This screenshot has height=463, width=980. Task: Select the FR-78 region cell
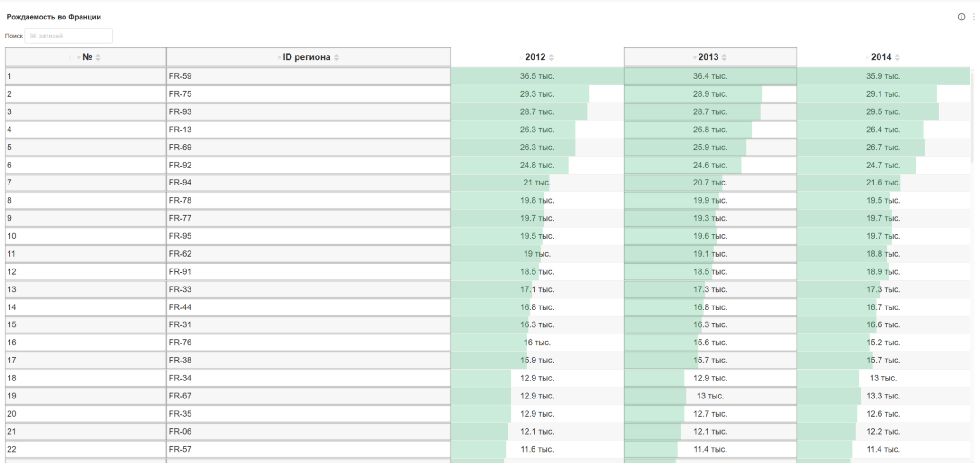click(309, 200)
